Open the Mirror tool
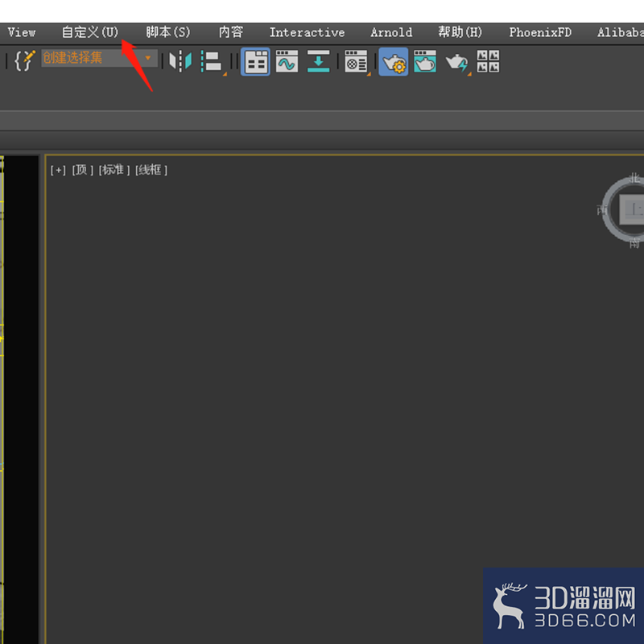Image resolution: width=644 pixels, height=644 pixels. pos(180,62)
